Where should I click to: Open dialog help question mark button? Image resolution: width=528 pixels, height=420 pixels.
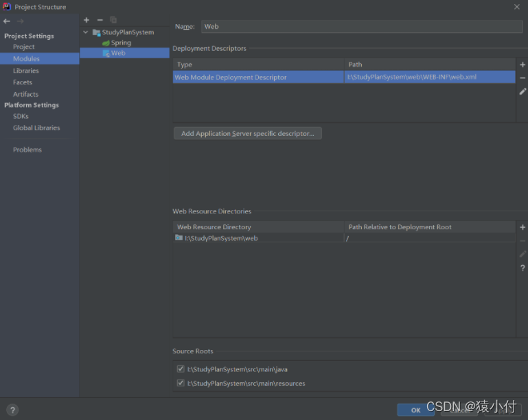click(x=12, y=410)
